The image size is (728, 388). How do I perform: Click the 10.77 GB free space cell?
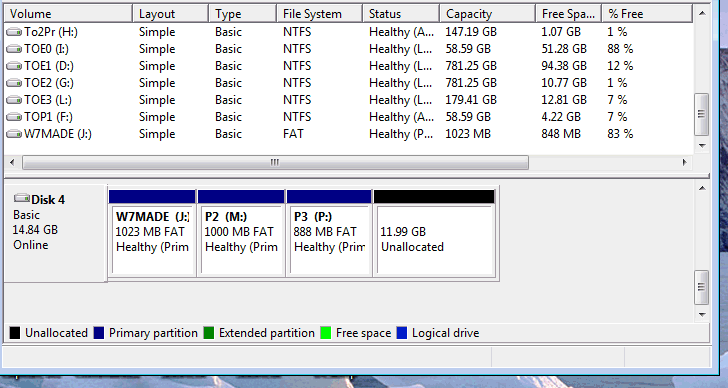(x=564, y=83)
